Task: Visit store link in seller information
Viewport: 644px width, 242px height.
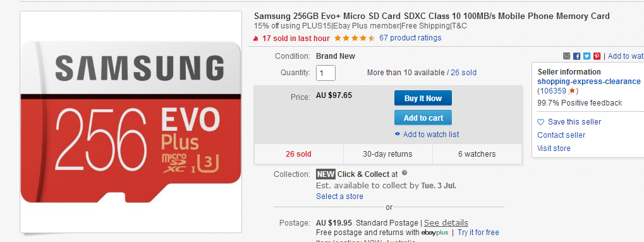Action: [x=554, y=148]
